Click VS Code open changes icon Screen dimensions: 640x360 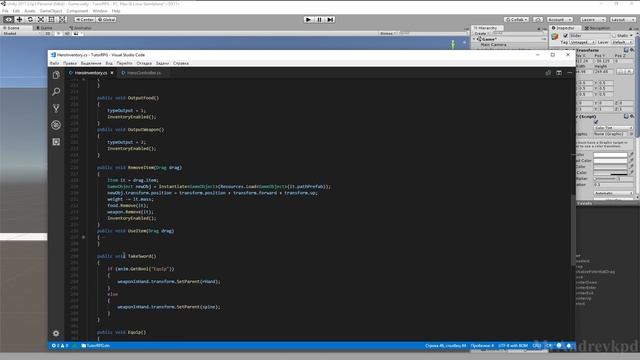coord(548,73)
